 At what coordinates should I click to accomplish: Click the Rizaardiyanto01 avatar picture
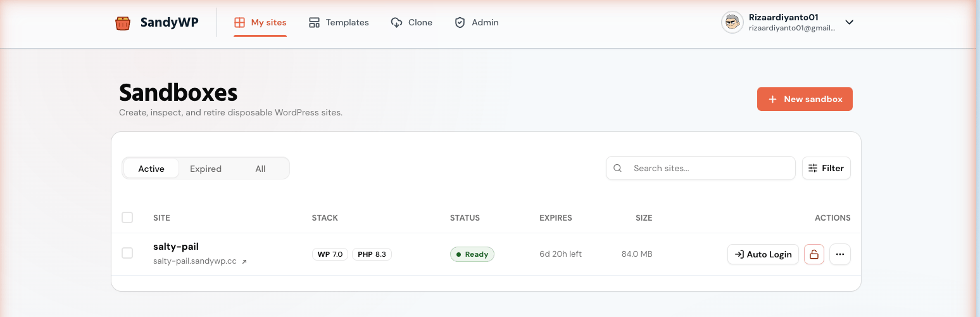(x=732, y=22)
